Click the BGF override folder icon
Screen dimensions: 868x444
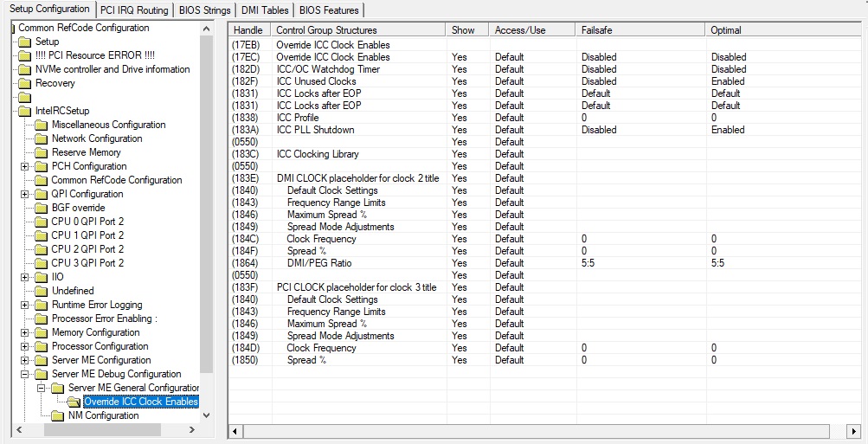(42, 209)
